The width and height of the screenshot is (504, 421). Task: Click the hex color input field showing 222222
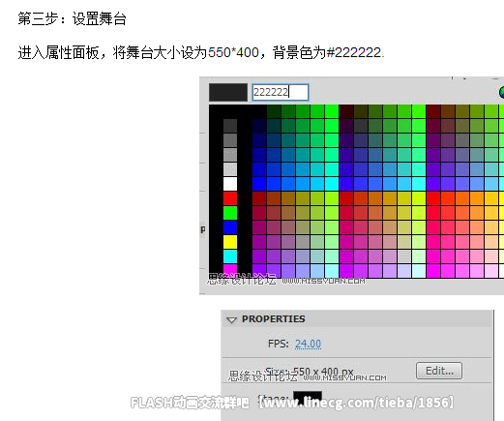[281, 92]
